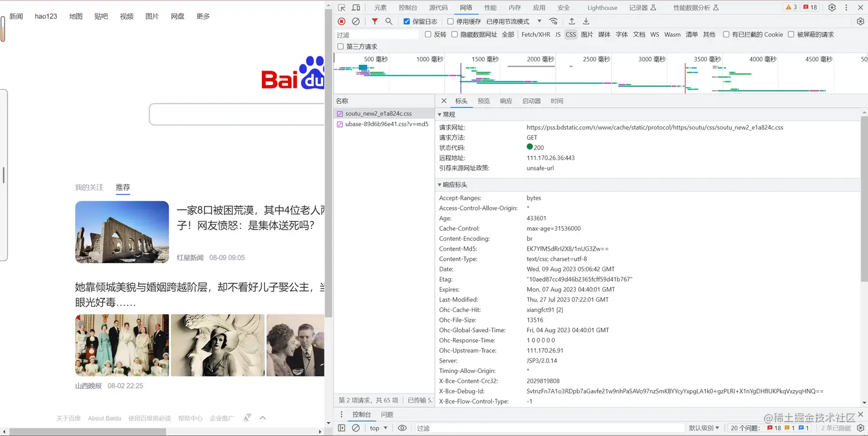Open the 默认级别 log level dropdown
Screen dimensions: 868x436
(704, 428)
